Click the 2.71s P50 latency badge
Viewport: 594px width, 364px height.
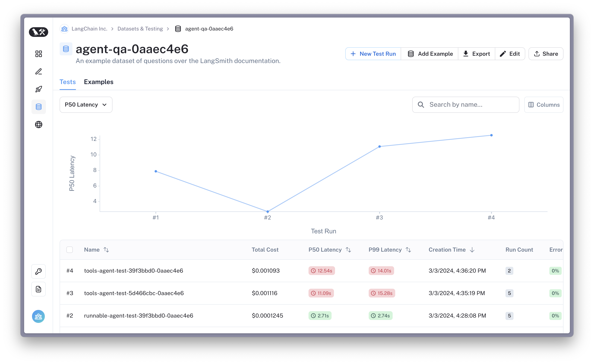click(320, 316)
